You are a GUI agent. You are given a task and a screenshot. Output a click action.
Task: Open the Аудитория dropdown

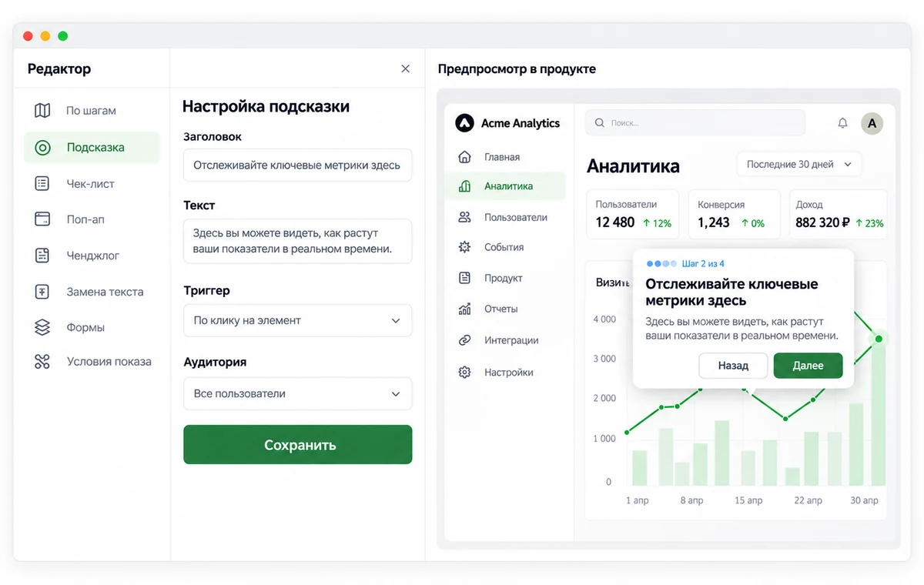[297, 393]
